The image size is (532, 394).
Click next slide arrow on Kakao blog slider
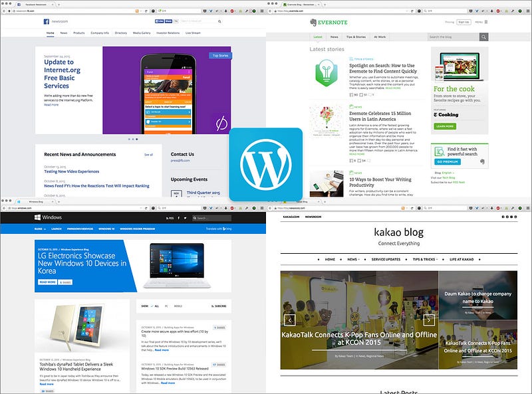(x=429, y=320)
